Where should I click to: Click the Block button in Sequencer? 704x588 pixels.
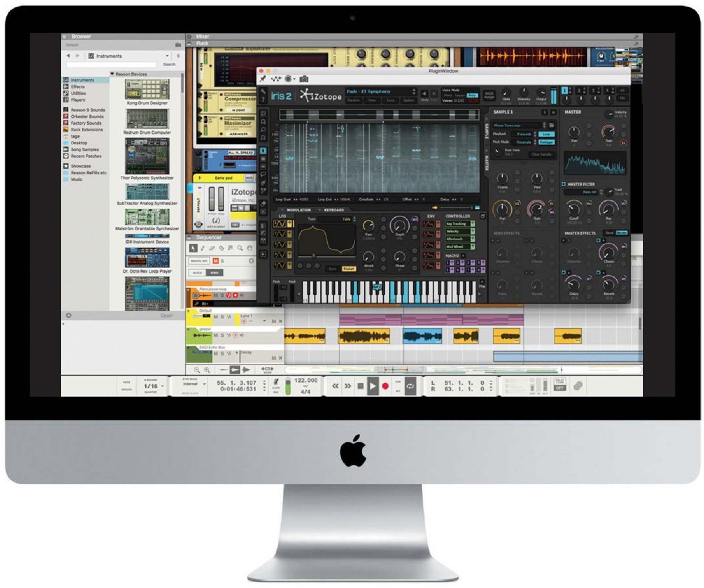[x=197, y=273]
